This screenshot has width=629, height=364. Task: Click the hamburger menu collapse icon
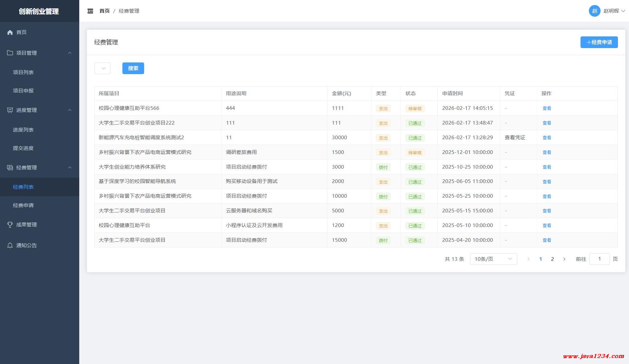tap(90, 11)
